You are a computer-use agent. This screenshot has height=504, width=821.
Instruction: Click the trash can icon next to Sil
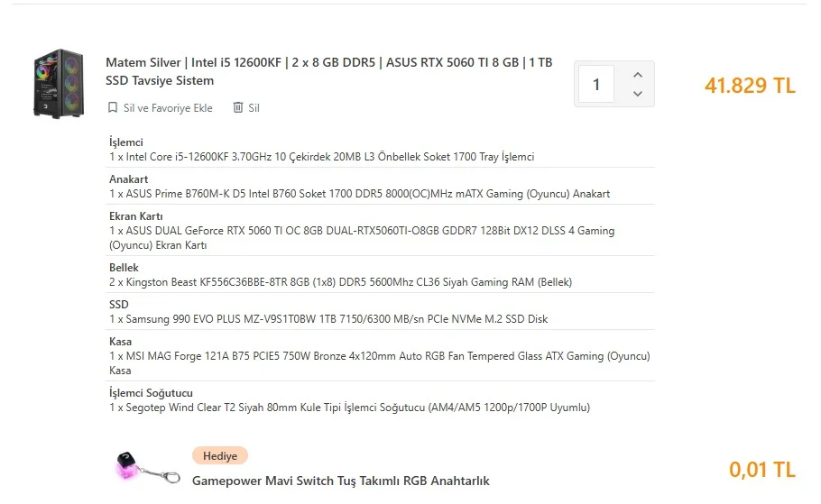[x=237, y=107]
